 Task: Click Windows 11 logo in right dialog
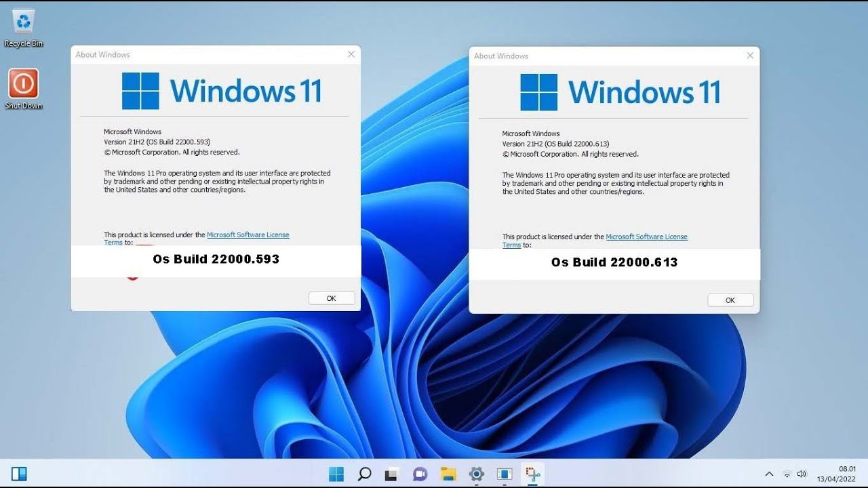pos(620,92)
